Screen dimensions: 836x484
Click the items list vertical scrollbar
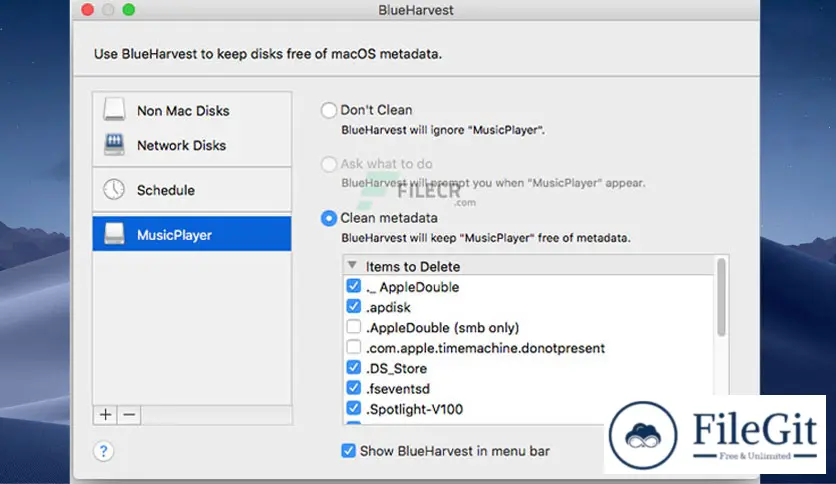click(721, 297)
